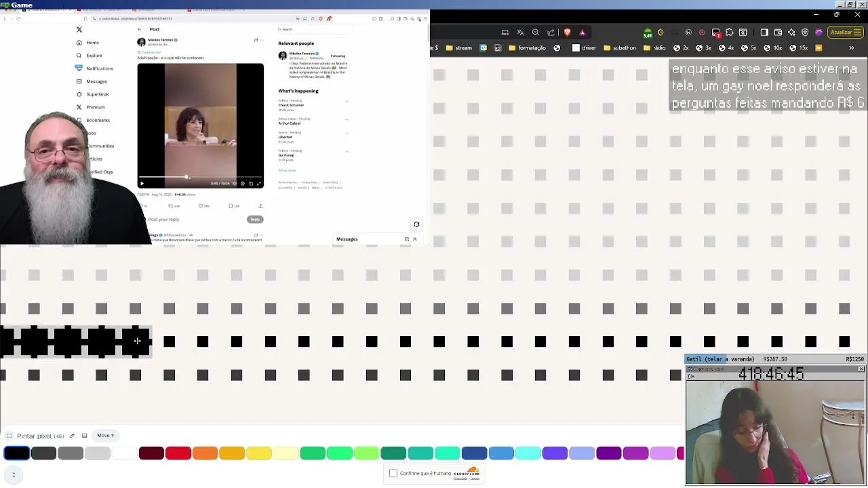Click the Brave VPN shield icon
The image size is (868, 488).
pyautogui.click(x=805, y=32)
